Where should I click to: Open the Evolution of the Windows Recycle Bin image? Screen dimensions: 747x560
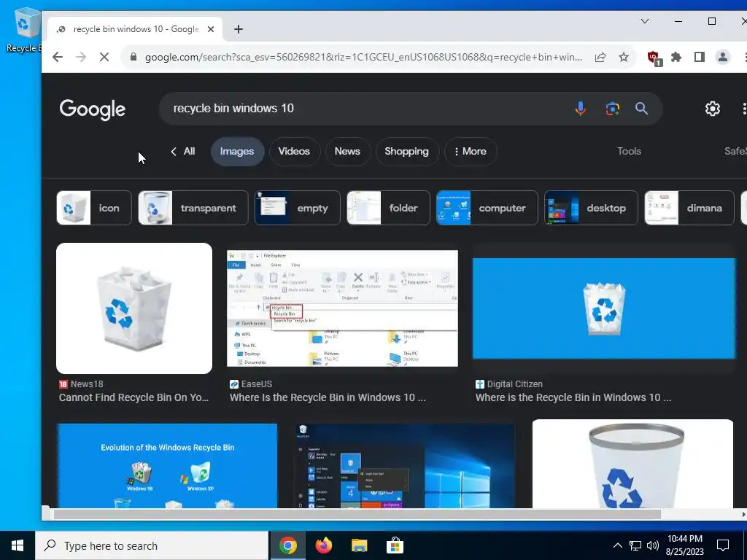coord(167,466)
